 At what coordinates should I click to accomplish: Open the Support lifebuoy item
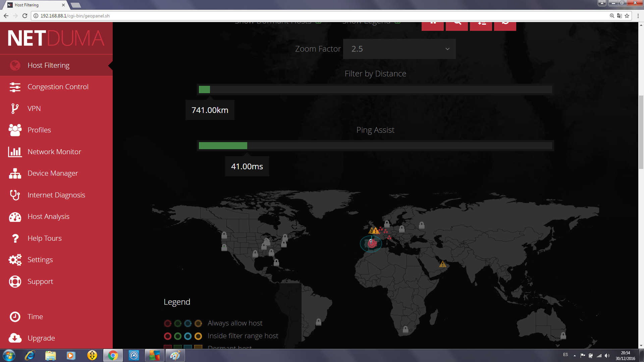[40, 282]
